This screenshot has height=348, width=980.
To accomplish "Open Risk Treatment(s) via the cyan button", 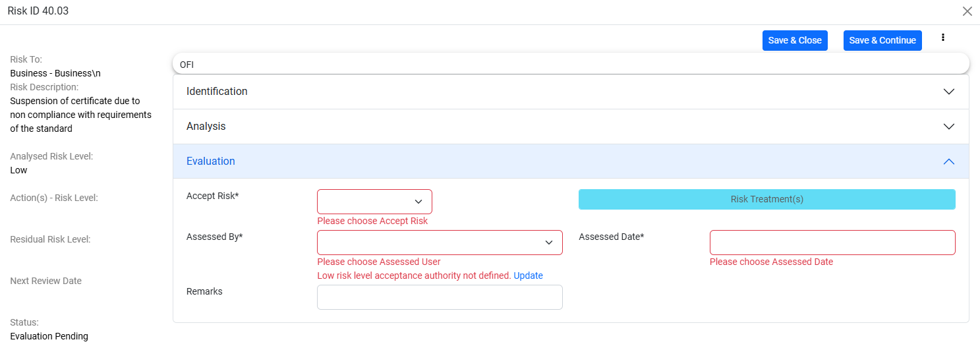I will tap(766, 200).
